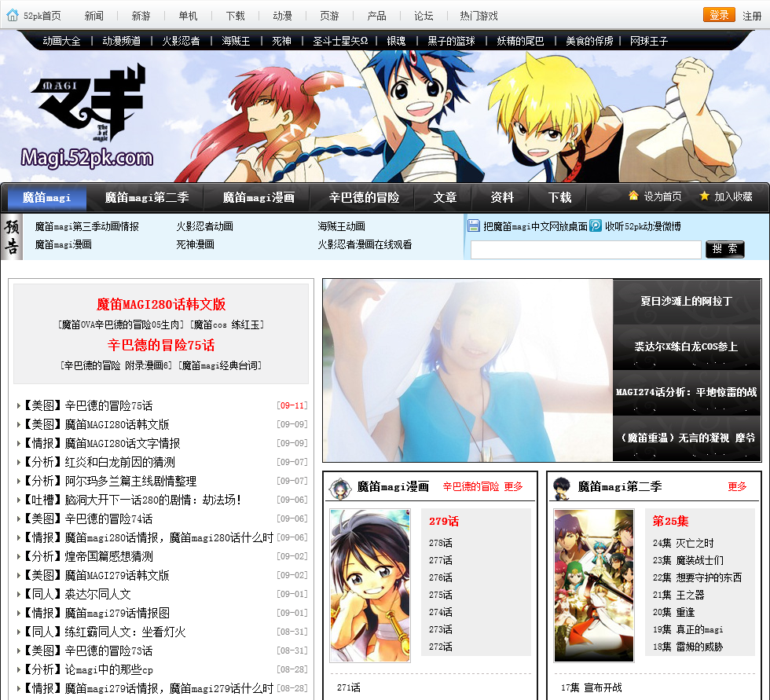Select slide (魔笛重温)无言的凝视
This screenshot has width=770, height=700.
point(687,438)
